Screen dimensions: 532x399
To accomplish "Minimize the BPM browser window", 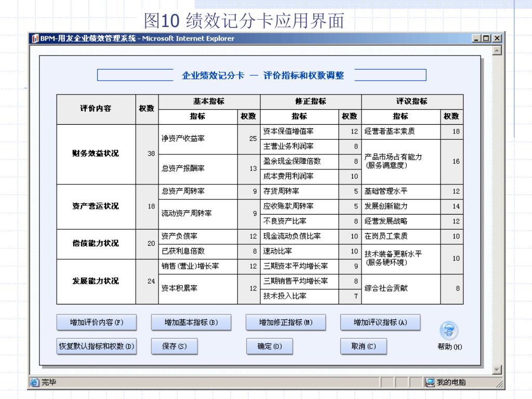I will (477, 38).
